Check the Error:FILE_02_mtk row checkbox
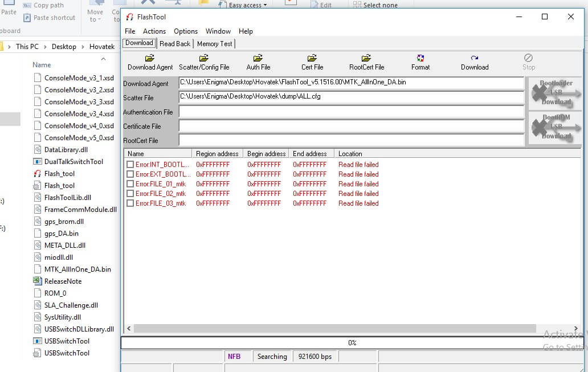This screenshot has width=588, height=372. click(130, 194)
